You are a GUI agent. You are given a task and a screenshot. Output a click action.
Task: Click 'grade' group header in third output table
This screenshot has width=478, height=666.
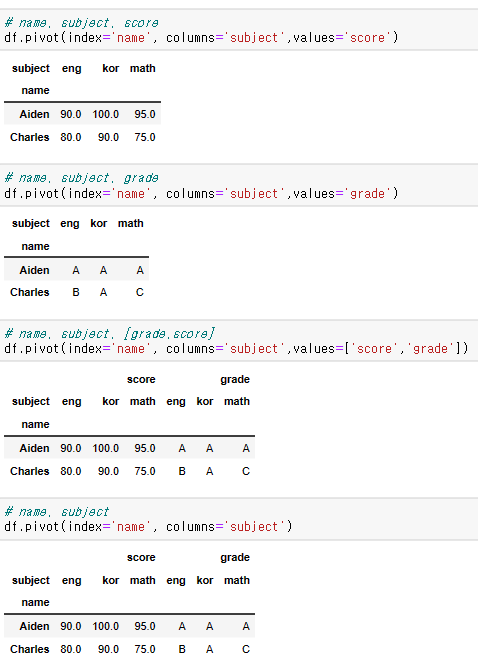pos(235,379)
